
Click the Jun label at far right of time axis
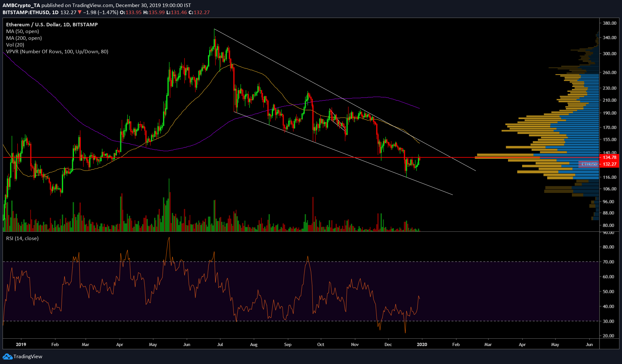click(x=589, y=344)
